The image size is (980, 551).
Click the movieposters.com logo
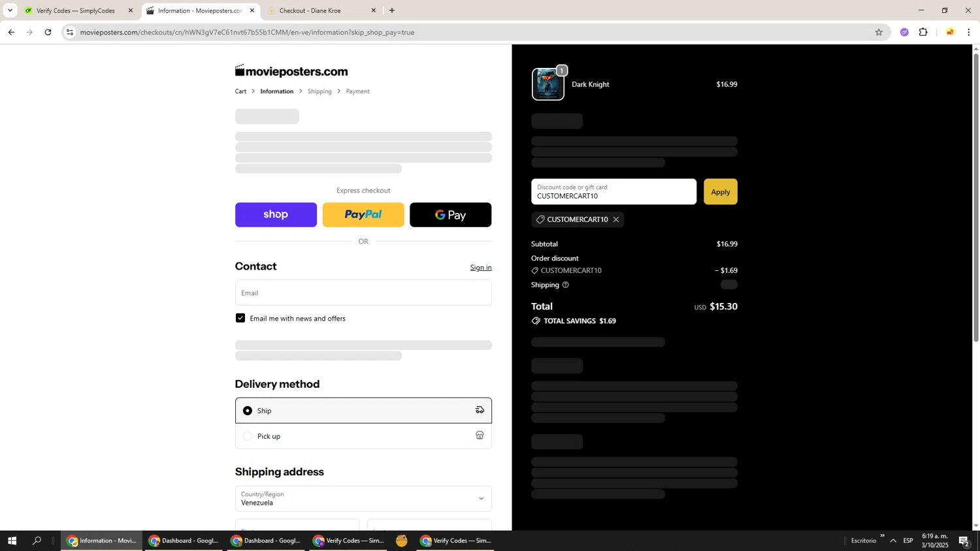coord(291,71)
